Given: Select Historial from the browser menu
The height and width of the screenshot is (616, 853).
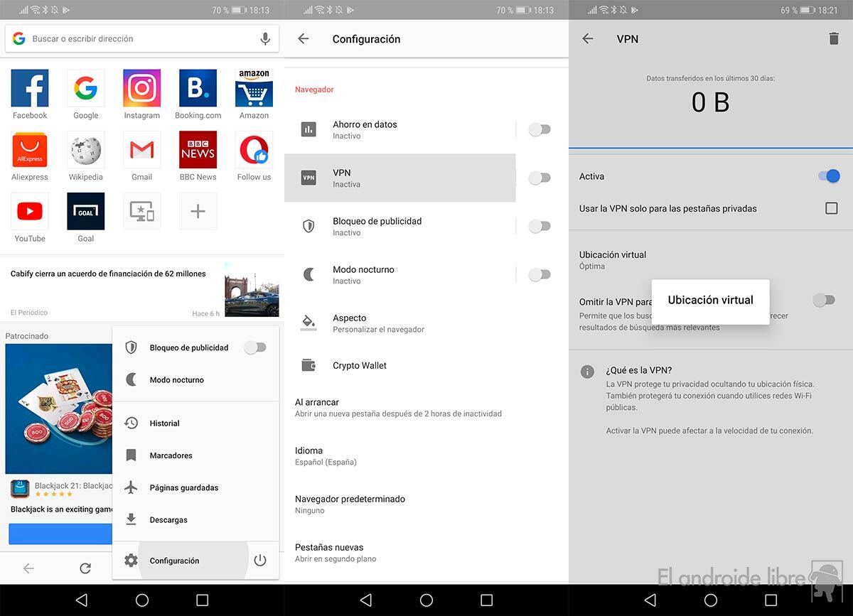Looking at the screenshot, I should pos(165,423).
